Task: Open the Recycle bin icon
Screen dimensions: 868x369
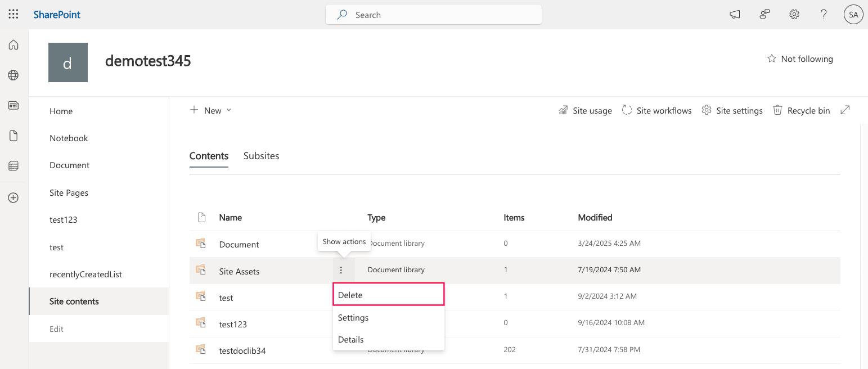Action: [778, 110]
